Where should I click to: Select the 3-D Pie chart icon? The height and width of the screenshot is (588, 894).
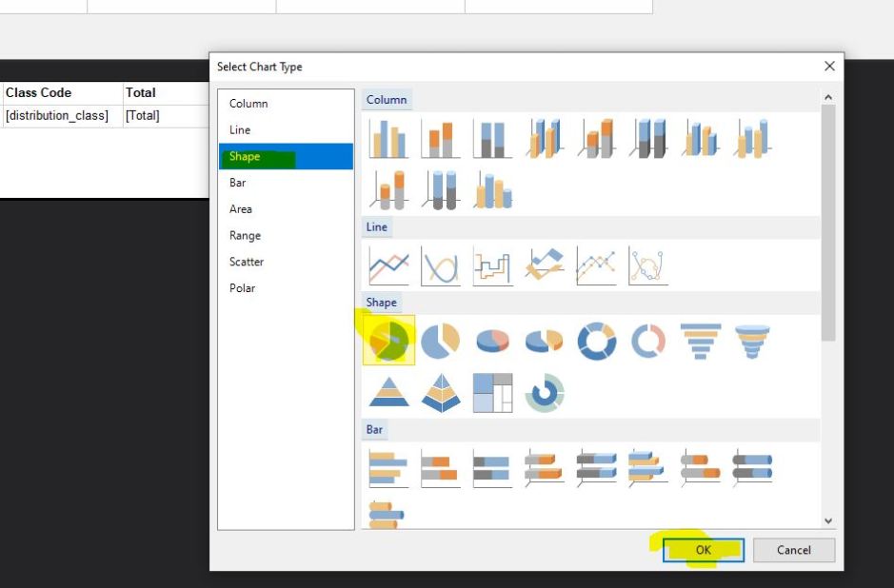492,342
